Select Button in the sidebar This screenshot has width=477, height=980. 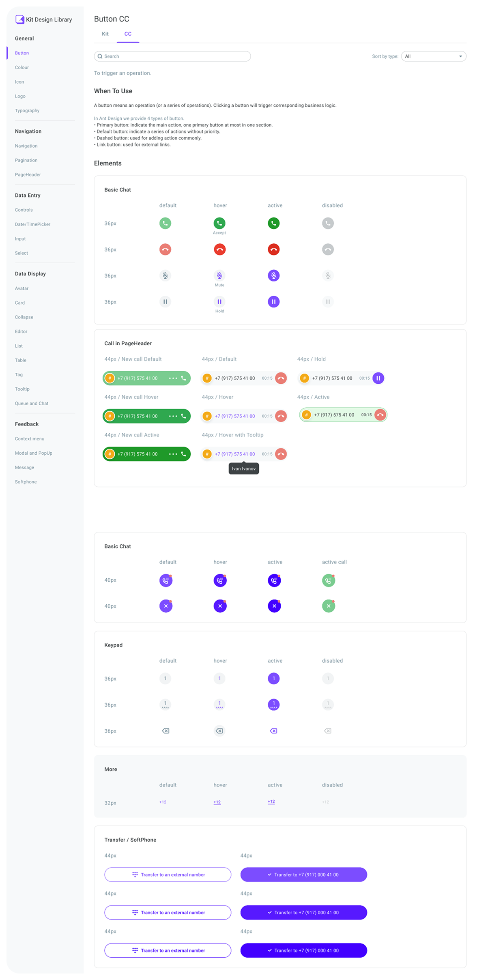(x=22, y=53)
